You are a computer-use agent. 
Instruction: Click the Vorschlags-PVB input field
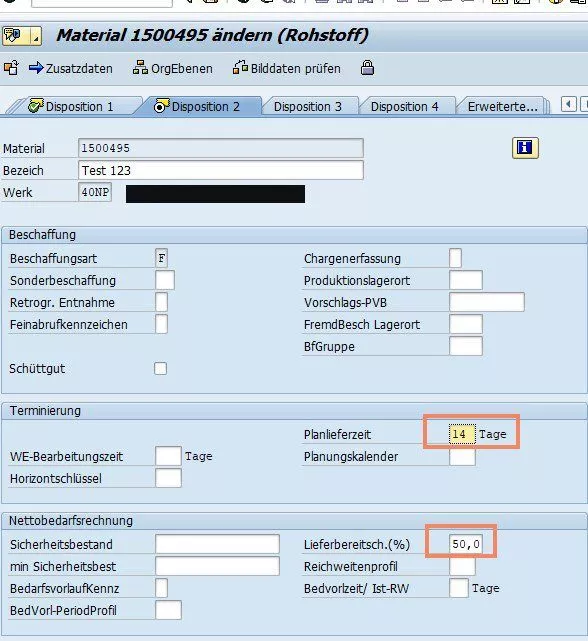point(487,303)
